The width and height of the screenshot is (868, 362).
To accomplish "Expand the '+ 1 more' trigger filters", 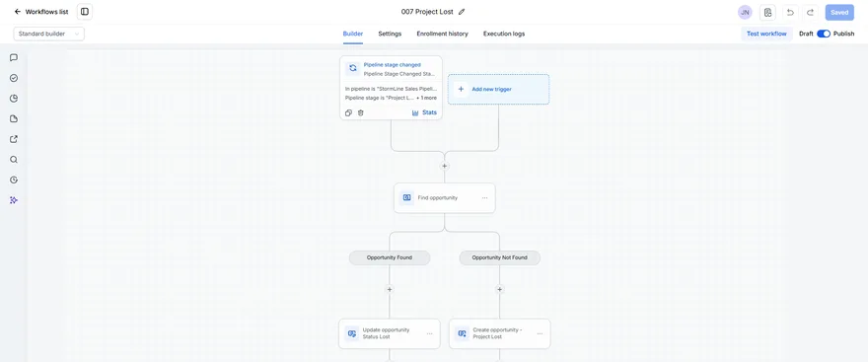I will [x=426, y=98].
